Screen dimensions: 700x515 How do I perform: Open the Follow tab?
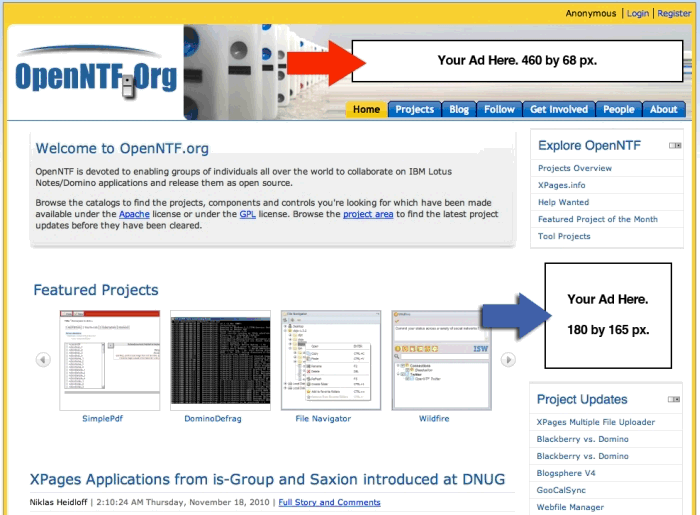pos(499,109)
